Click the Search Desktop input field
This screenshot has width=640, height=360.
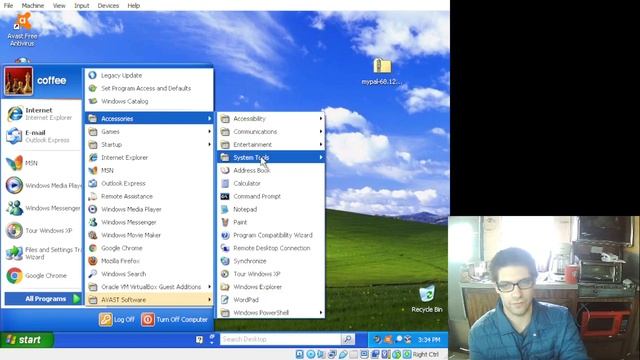click(x=280, y=339)
